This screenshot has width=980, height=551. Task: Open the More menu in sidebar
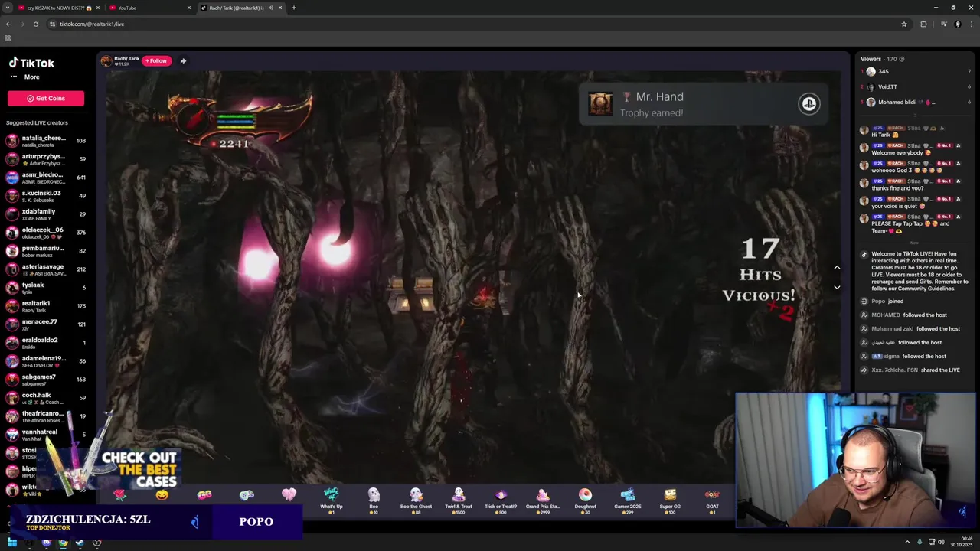tap(24, 77)
